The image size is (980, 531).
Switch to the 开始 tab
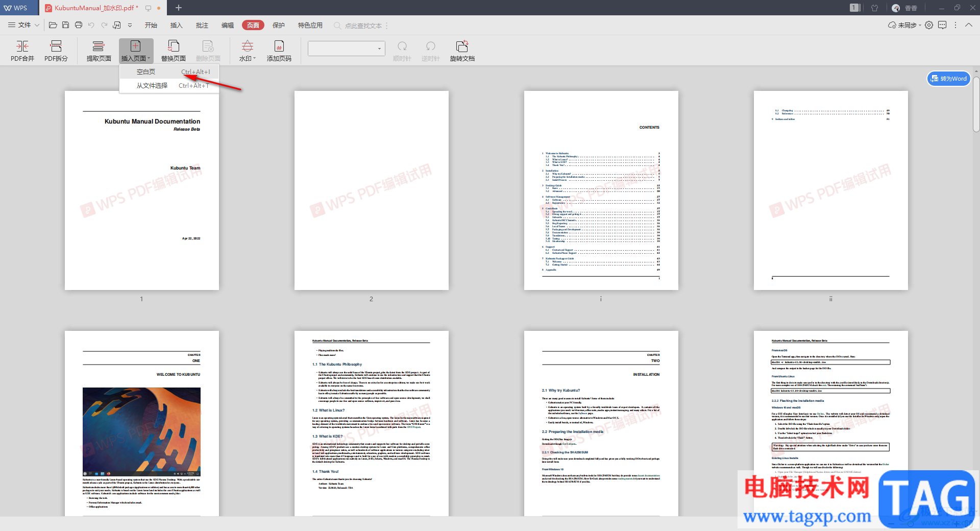coord(151,25)
